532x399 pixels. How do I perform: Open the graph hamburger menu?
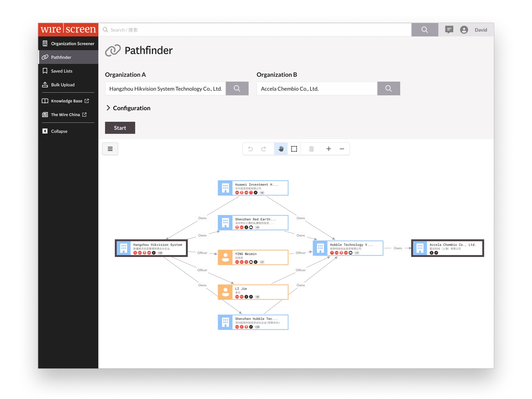[110, 149]
